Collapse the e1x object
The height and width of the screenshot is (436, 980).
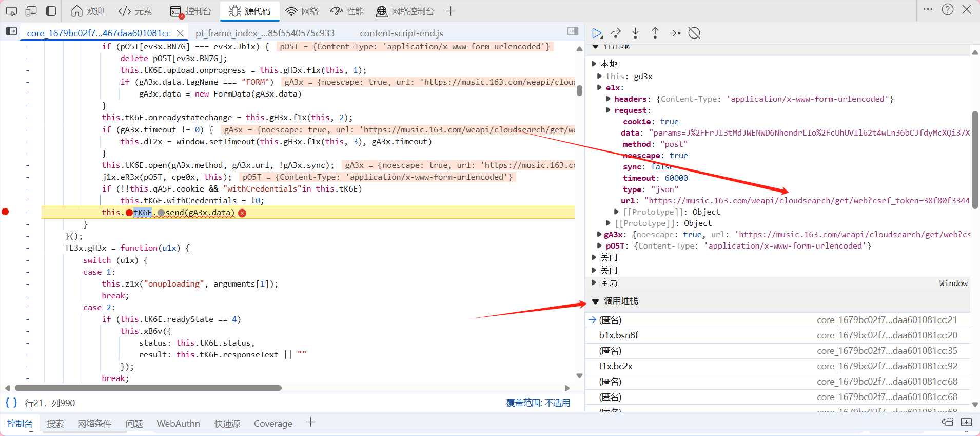599,87
